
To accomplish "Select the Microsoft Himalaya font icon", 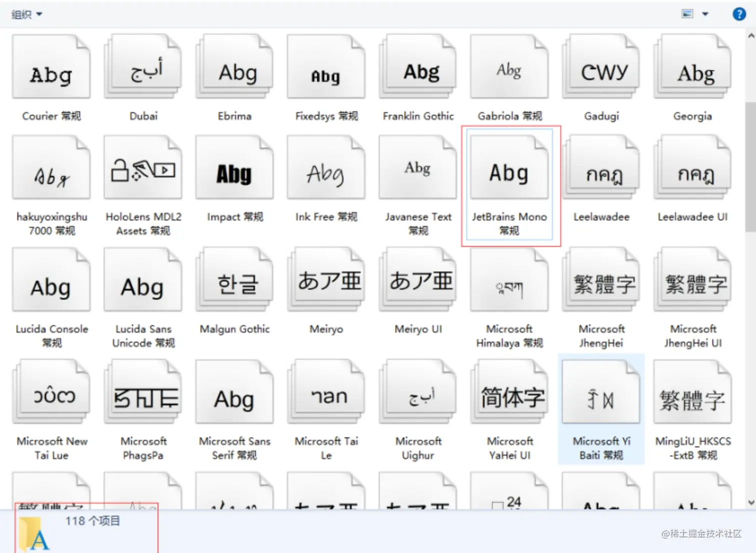I will tap(509, 280).
